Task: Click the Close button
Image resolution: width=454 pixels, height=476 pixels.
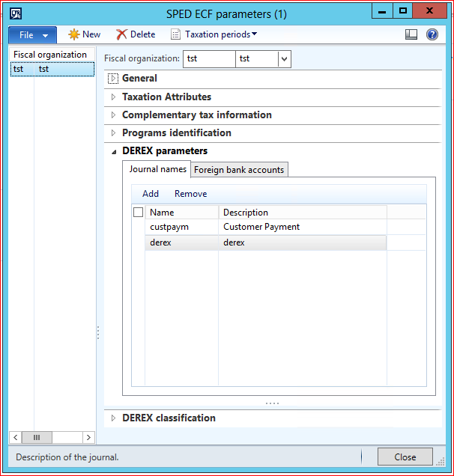Action: (405, 457)
